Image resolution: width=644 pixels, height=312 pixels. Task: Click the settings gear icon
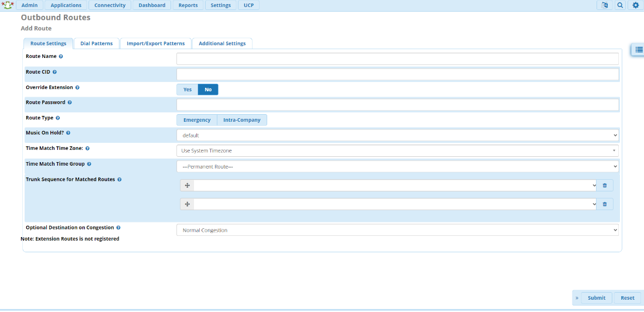pyautogui.click(x=635, y=5)
